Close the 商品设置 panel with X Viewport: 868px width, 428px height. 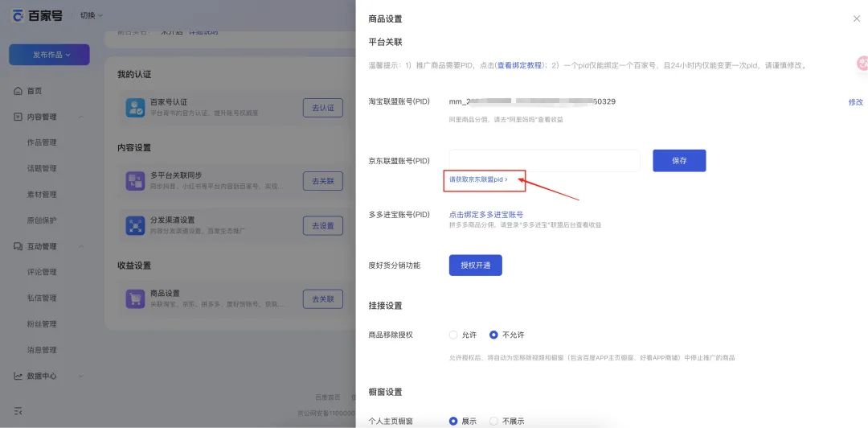coord(857,19)
